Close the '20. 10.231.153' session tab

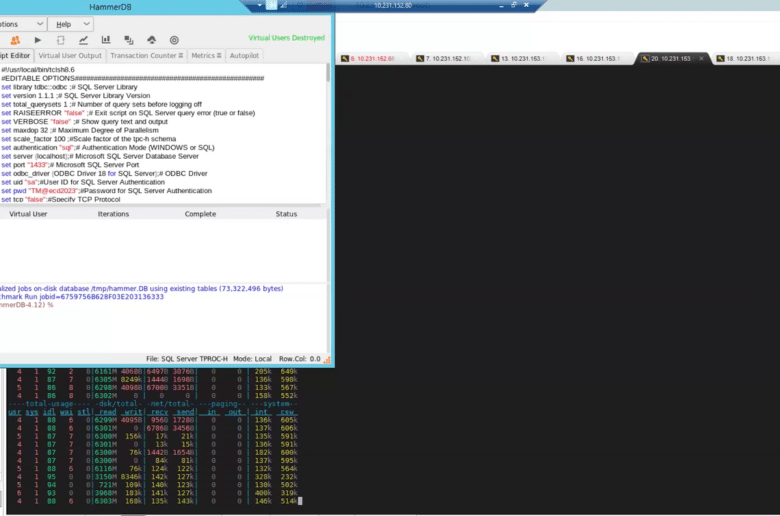click(x=701, y=58)
